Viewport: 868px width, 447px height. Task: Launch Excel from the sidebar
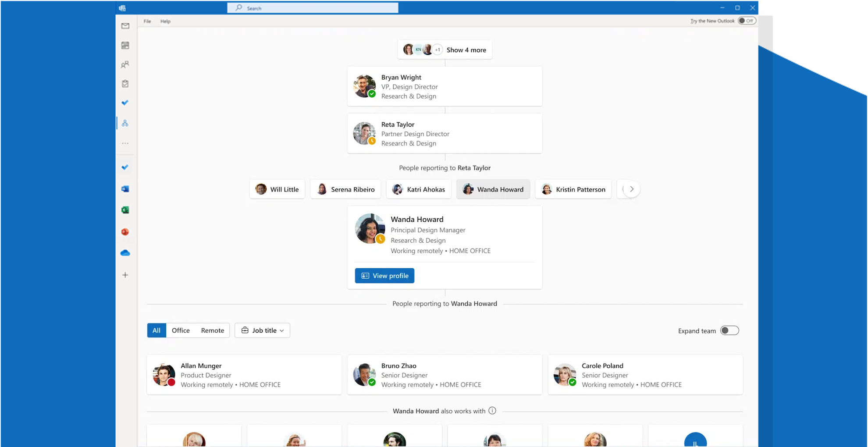coord(125,209)
